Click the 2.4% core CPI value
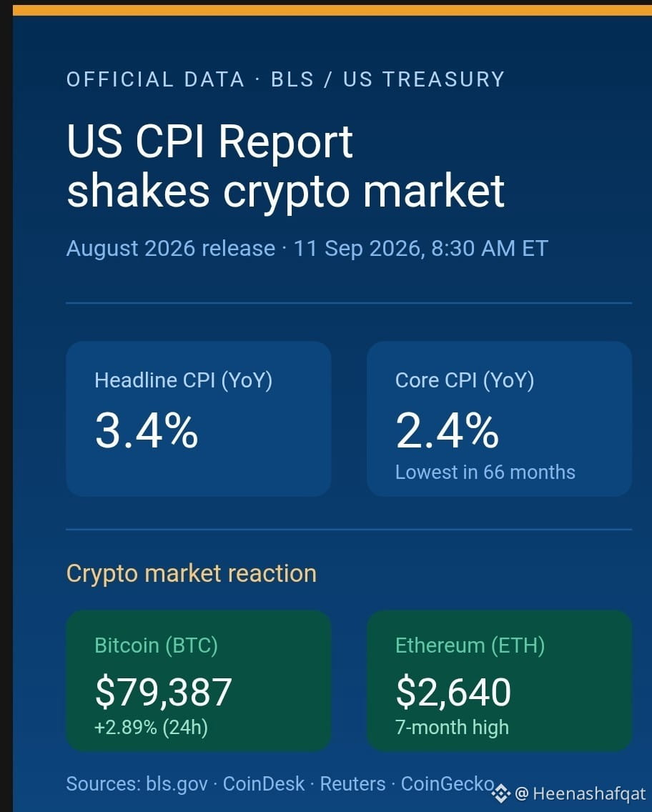Image resolution: width=652 pixels, height=812 pixels. [x=447, y=431]
